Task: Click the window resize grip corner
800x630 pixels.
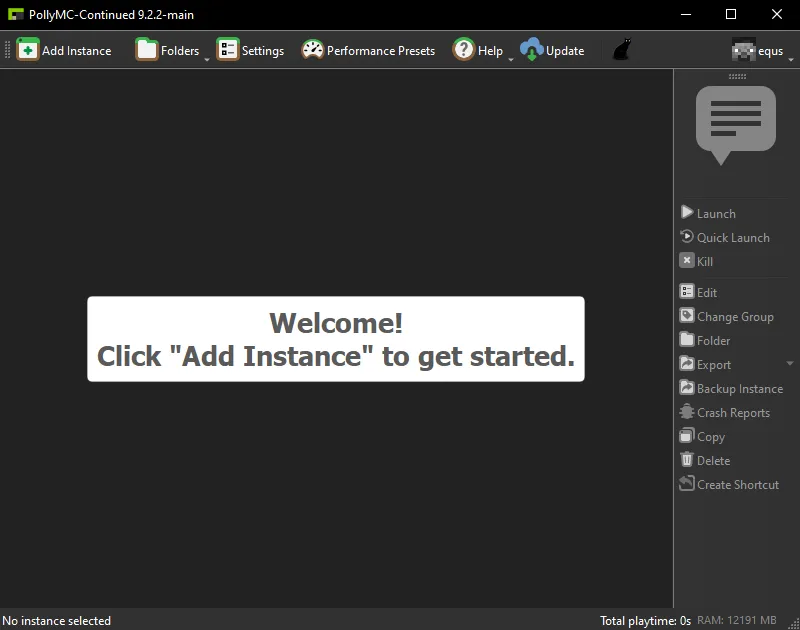Action: (x=794, y=624)
